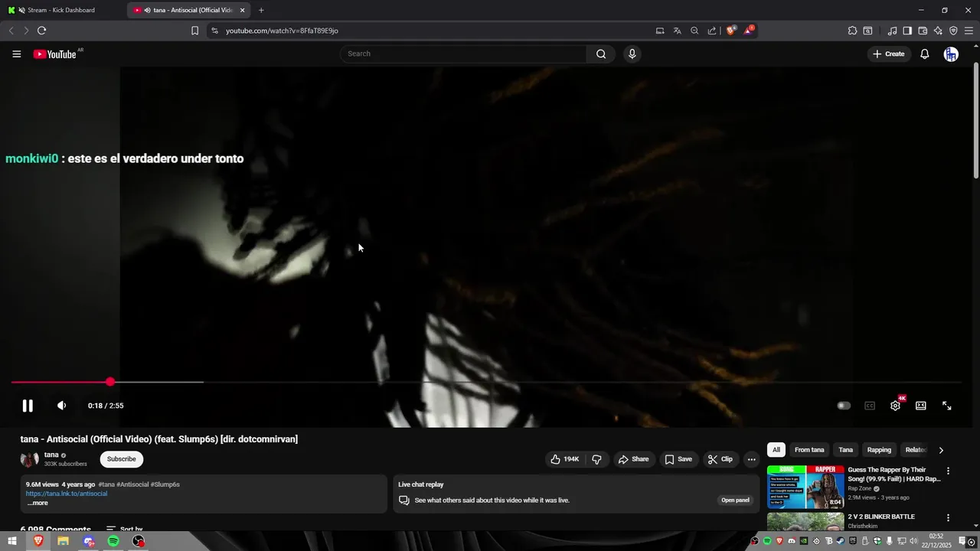Image resolution: width=980 pixels, height=551 pixels.
Task: Like the video with 194K likes
Action: click(565, 459)
